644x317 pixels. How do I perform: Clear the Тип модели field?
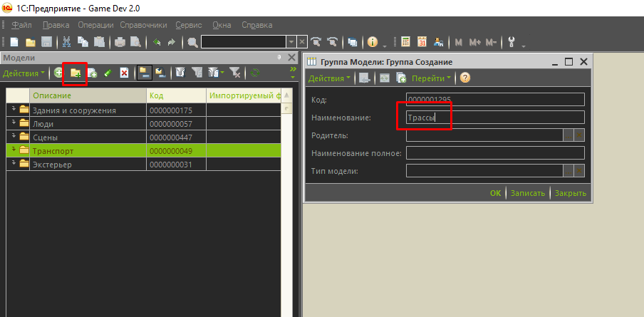pyautogui.click(x=579, y=171)
